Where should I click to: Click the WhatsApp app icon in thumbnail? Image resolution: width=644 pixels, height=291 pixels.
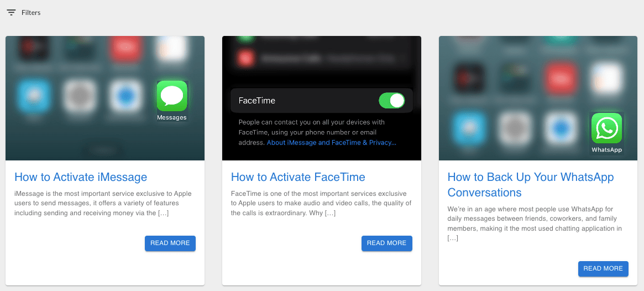606,128
